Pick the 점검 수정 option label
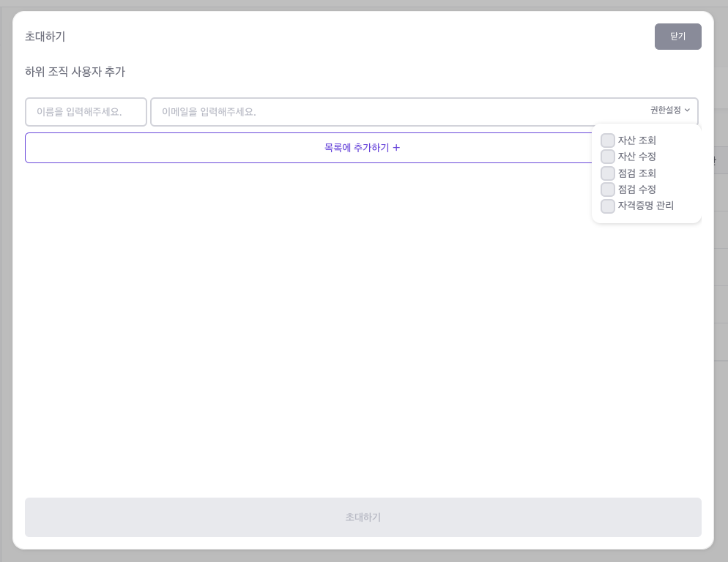Viewport: 728px width, 562px height. [x=636, y=190]
